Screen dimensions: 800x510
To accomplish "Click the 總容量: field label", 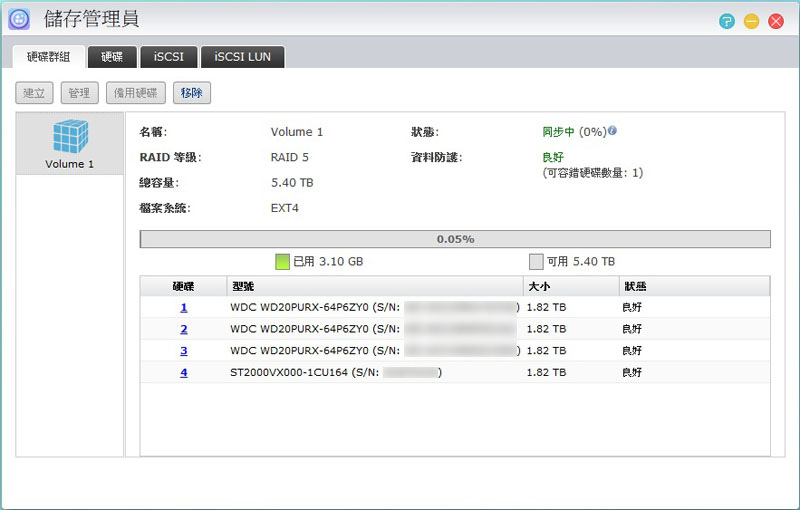I will [159, 183].
